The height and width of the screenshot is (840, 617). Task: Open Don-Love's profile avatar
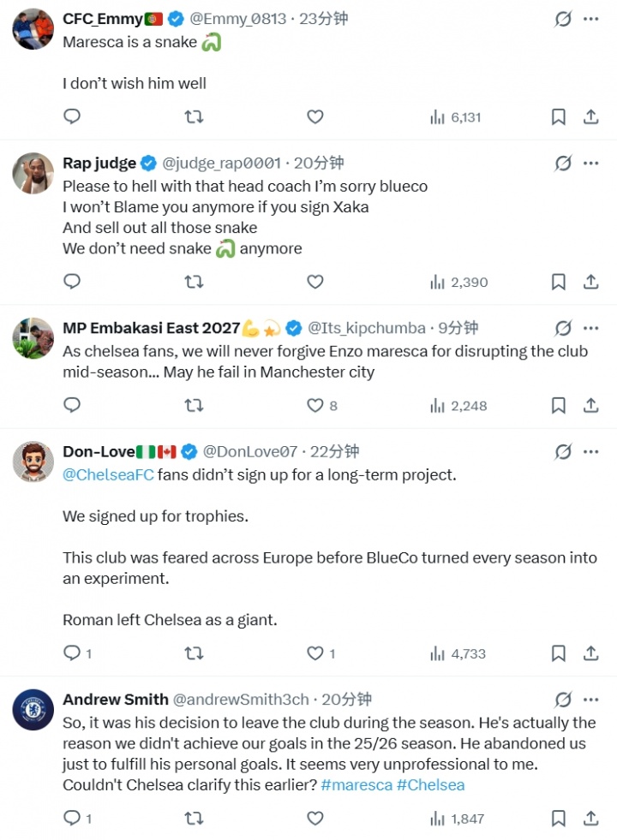coord(33,462)
